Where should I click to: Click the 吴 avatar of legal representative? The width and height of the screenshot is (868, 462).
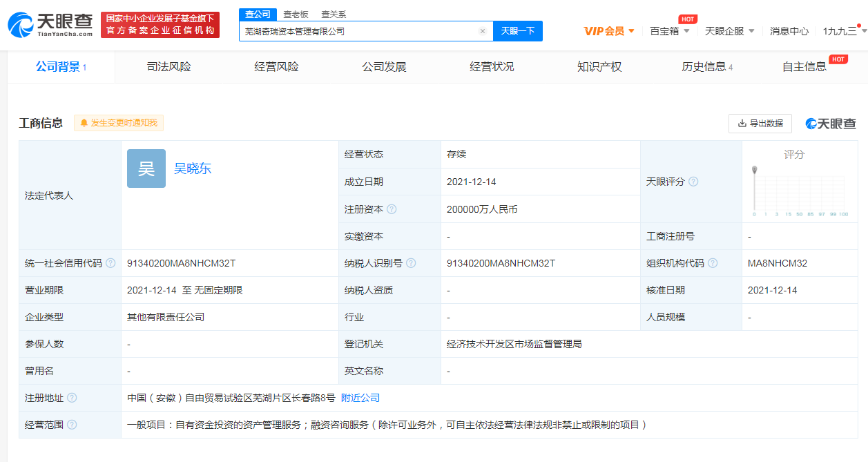(x=146, y=169)
